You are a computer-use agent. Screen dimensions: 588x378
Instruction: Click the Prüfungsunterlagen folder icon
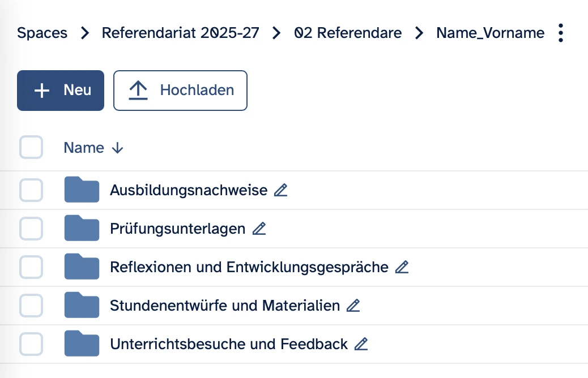click(x=82, y=229)
